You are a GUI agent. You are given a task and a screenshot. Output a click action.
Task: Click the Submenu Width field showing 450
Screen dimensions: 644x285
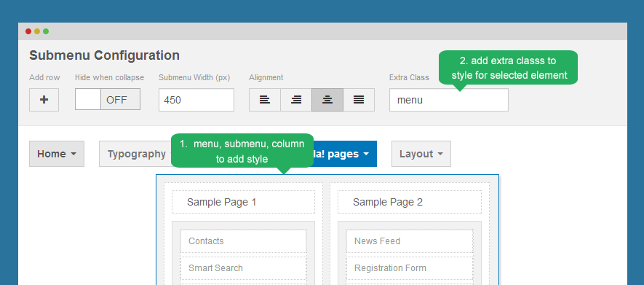196,100
